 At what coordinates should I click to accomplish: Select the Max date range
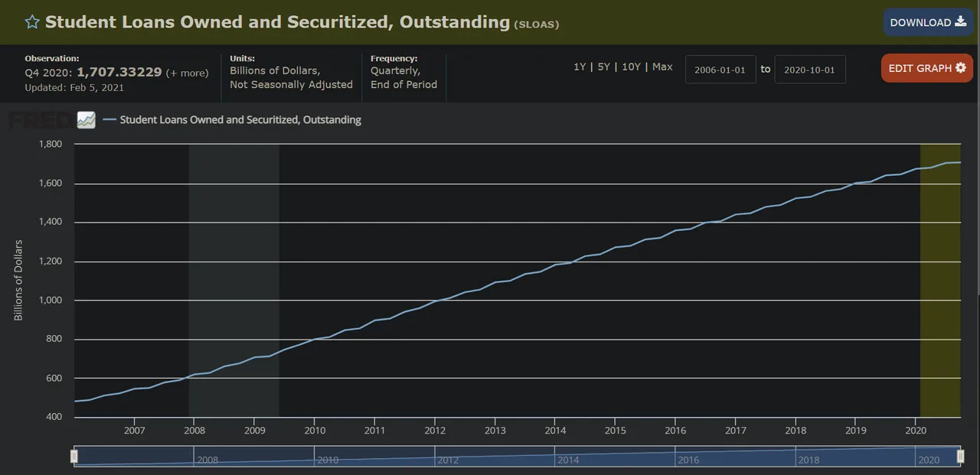[x=662, y=67]
